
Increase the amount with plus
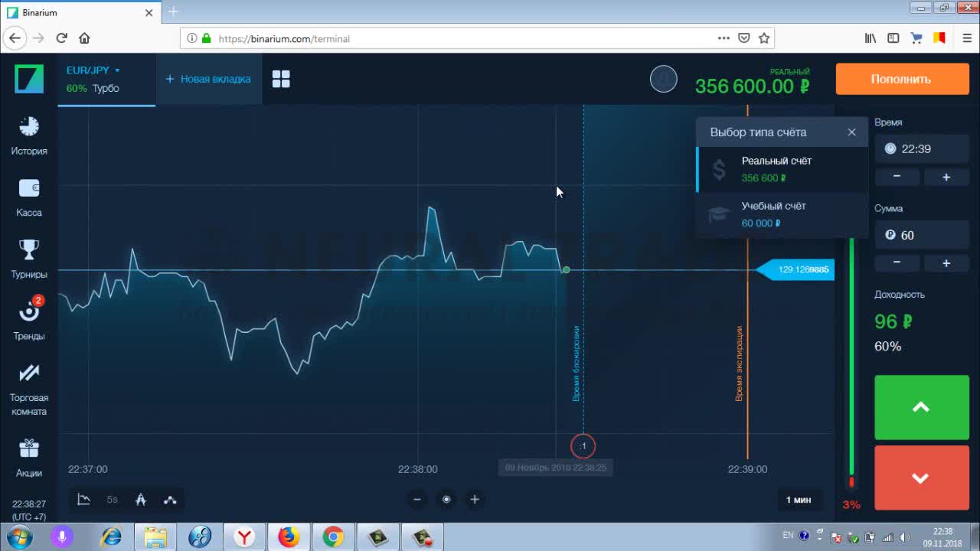946,262
